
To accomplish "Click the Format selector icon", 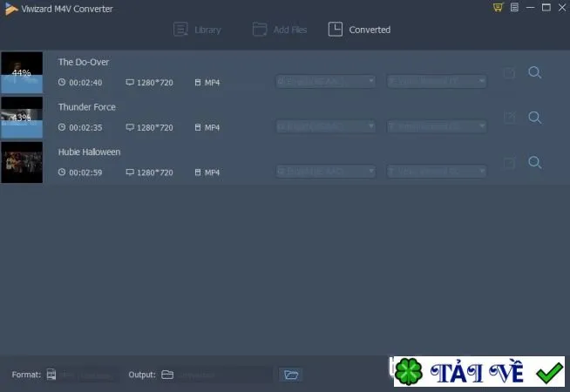I will coord(51,375).
